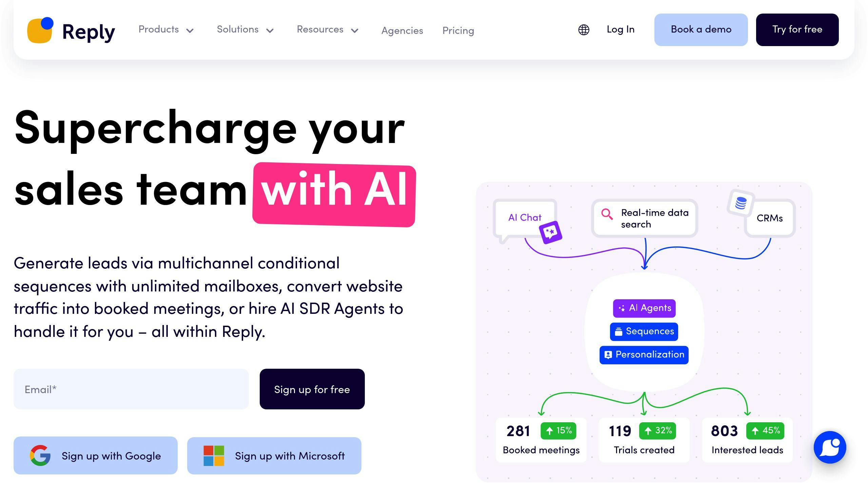Click the Try for free button

798,29
